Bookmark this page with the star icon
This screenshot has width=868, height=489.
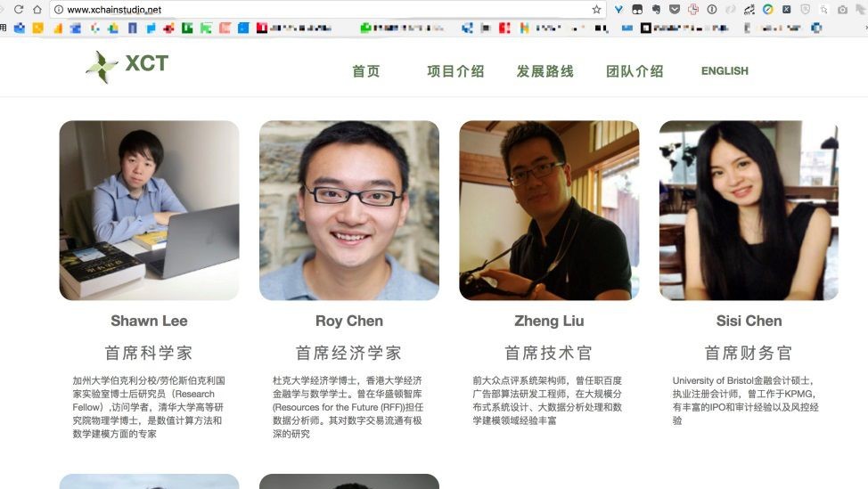[x=596, y=10]
